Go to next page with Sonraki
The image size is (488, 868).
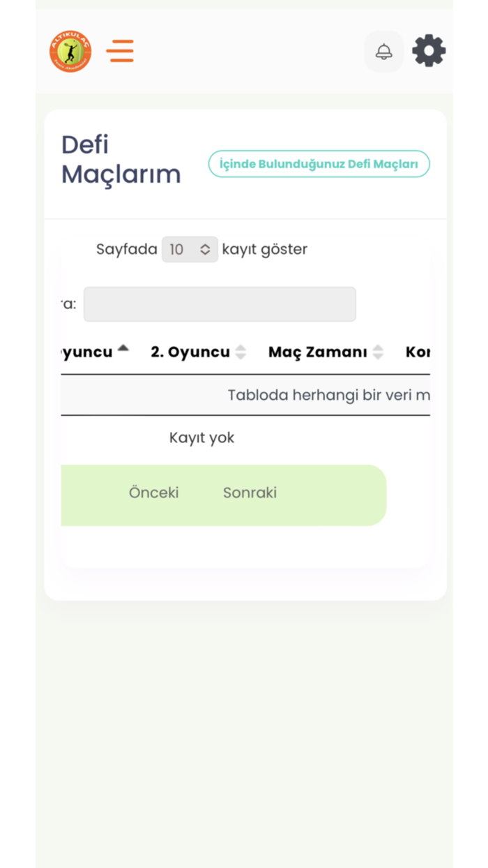point(249,493)
